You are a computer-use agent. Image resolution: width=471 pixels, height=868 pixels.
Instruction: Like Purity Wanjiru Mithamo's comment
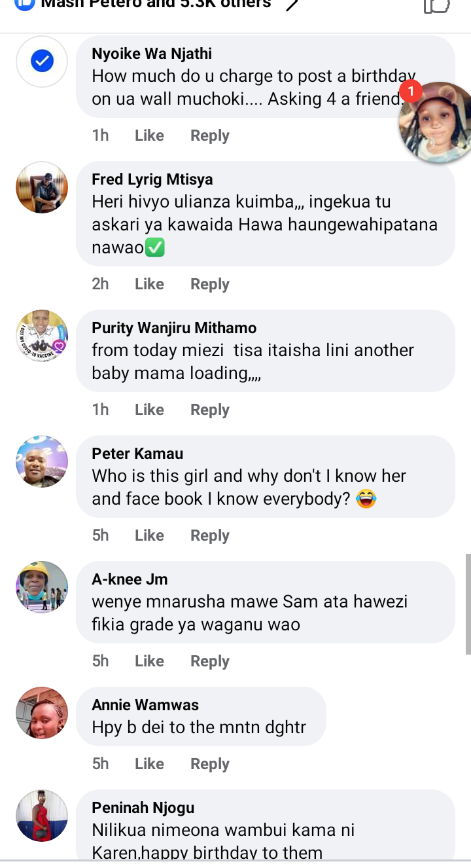pyautogui.click(x=149, y=410)
